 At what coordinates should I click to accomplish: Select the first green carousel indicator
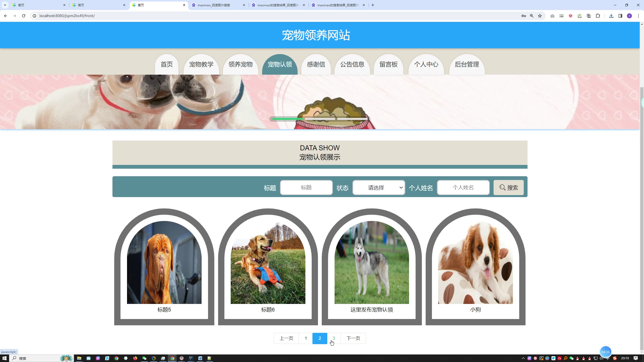(x=288, y=119)
